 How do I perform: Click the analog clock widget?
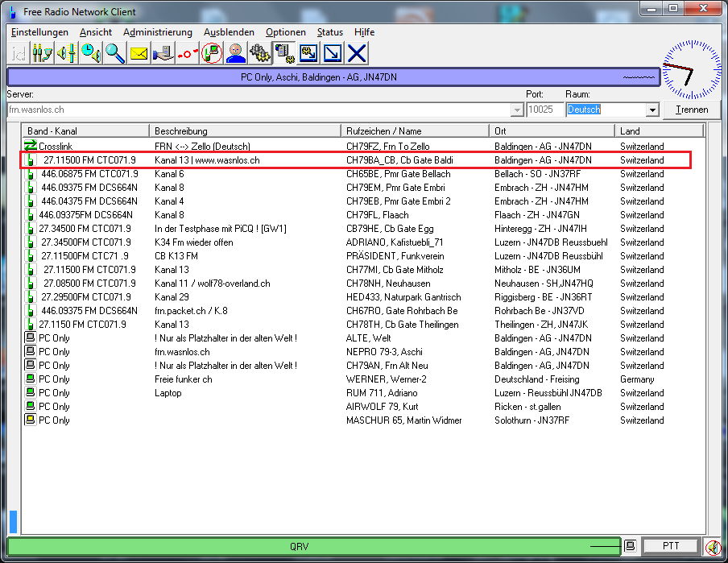pos(692,70)
